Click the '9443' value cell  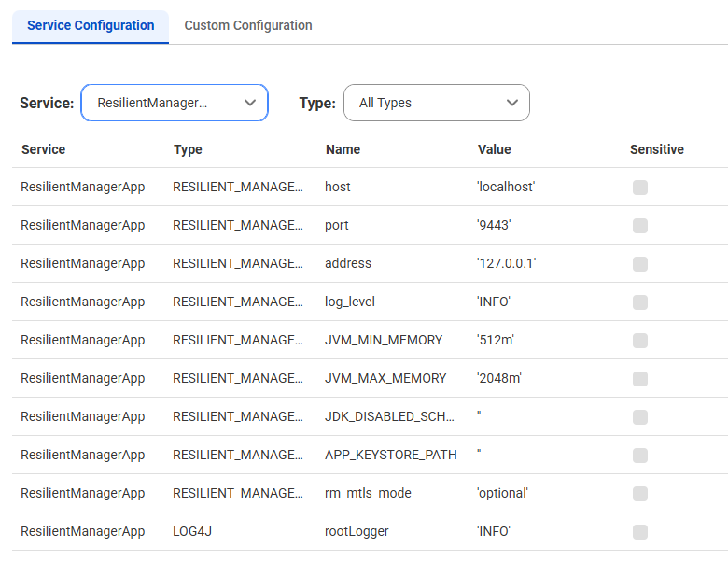coord(494,225)
